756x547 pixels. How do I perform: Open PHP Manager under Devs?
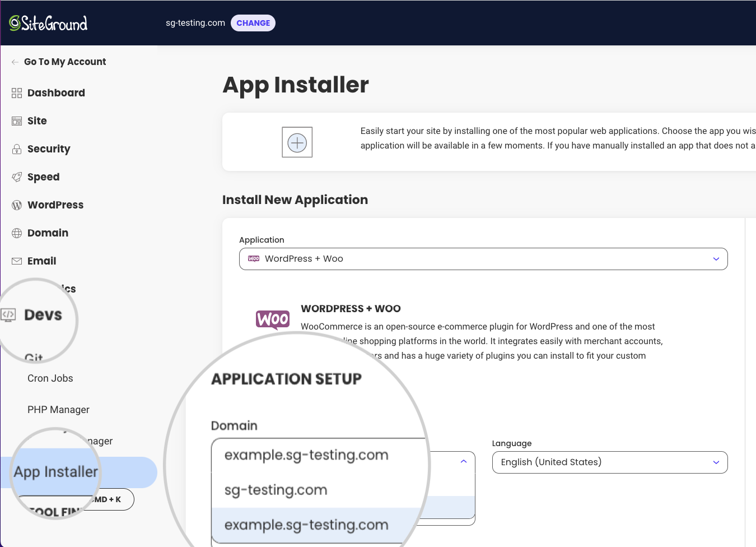click(58, 410)
